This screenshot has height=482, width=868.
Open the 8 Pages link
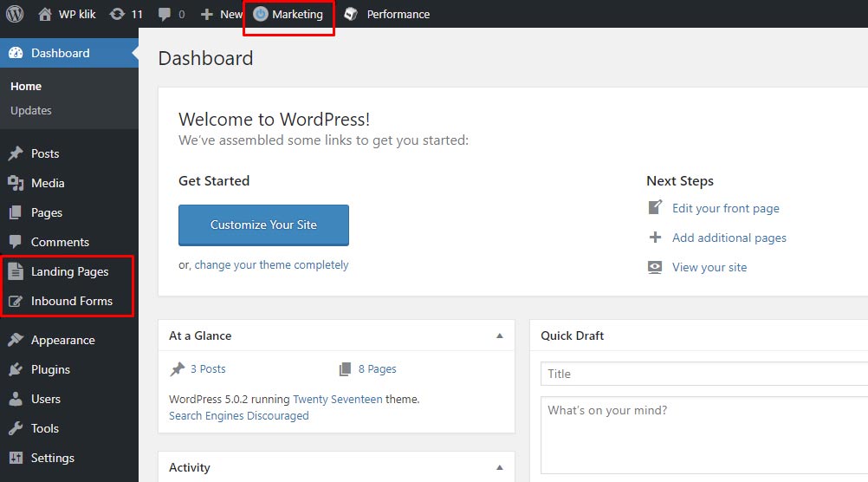tap(378, 369)
